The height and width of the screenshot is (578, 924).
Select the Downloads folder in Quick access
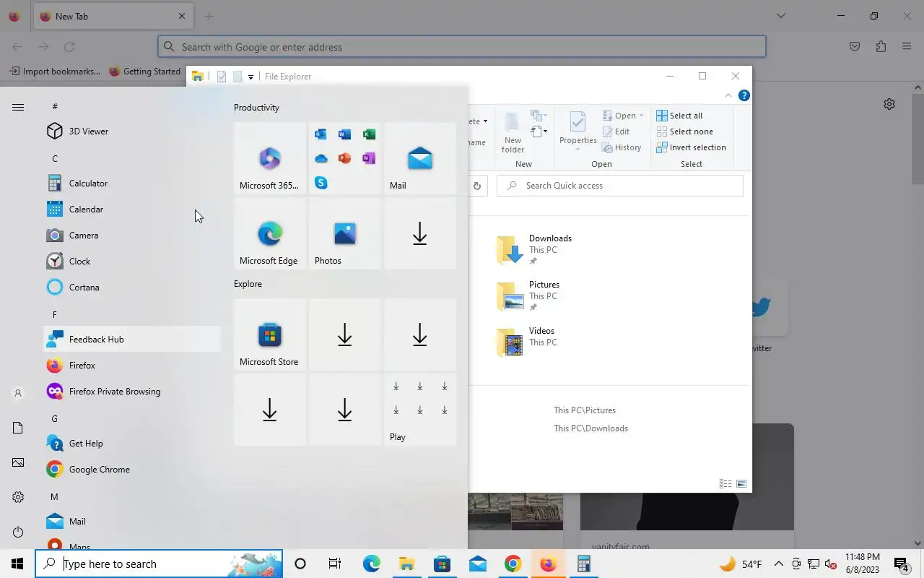tap(534, 250)
